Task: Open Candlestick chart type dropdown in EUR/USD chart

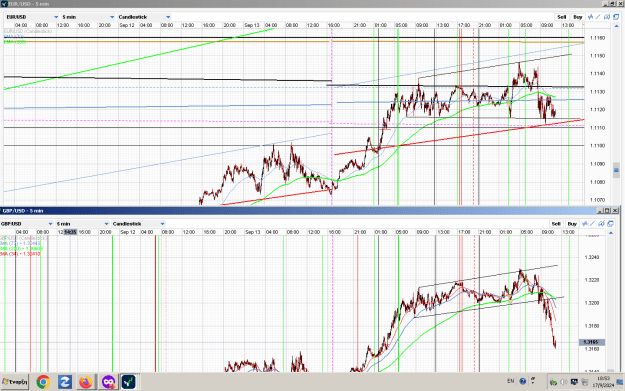Action: click(144, 17)
